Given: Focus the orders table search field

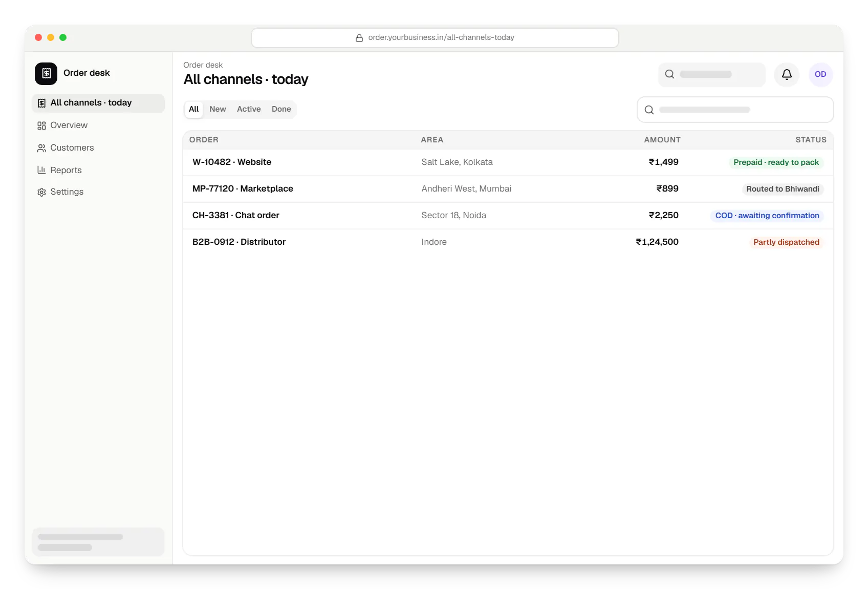Looking at the screenshot, I should click(735, 110).
